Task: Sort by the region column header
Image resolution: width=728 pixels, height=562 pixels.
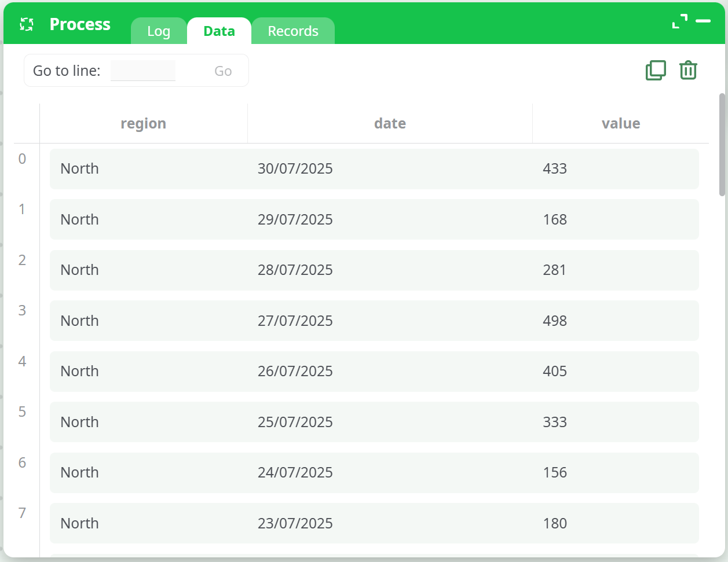Action: click(143, 123)
